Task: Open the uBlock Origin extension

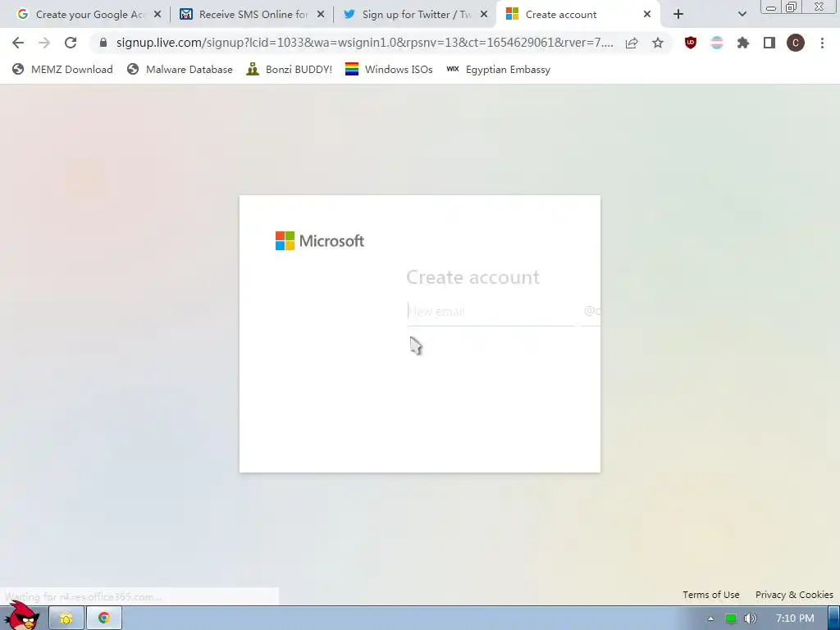Action: pos(691,43)
